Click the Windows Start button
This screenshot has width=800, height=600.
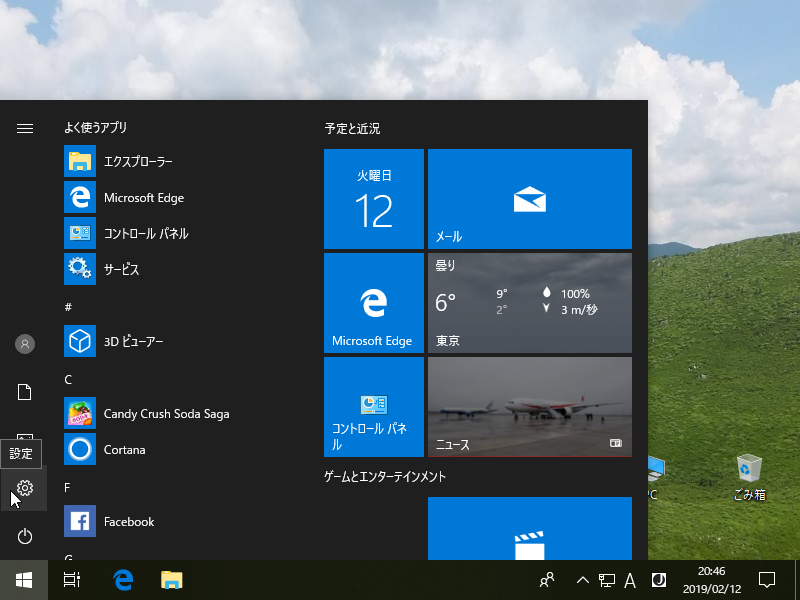point(24,580)
